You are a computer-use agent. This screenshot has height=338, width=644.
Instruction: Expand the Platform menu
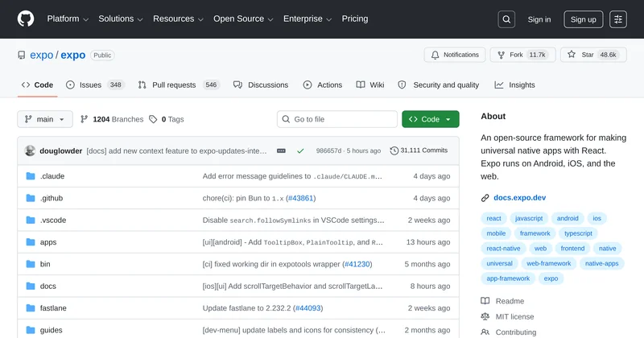coord(68,19)
